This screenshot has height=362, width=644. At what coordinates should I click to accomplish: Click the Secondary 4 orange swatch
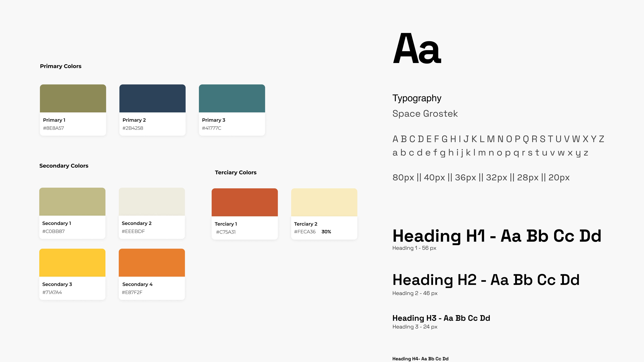[x=152, y=263]
